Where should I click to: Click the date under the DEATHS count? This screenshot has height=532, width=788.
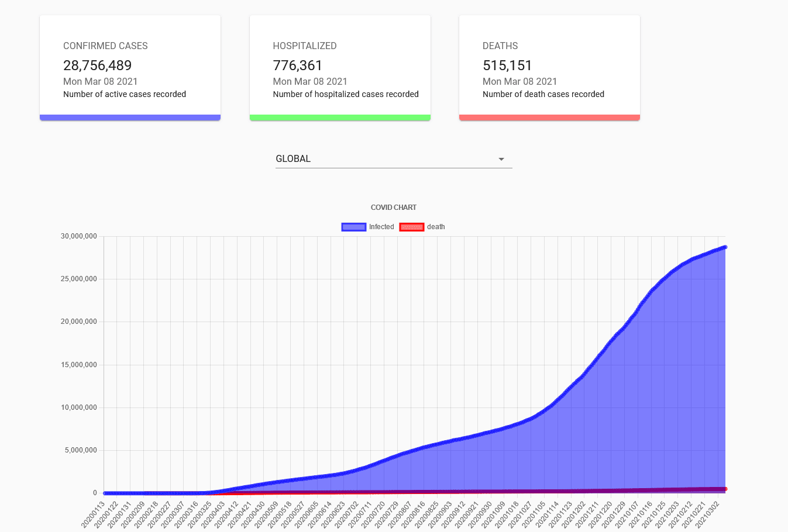tap(520, 81)
